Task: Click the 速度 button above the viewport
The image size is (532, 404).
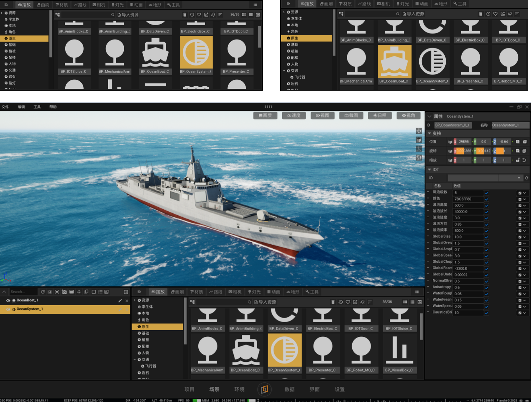Action: pos(294,115)
